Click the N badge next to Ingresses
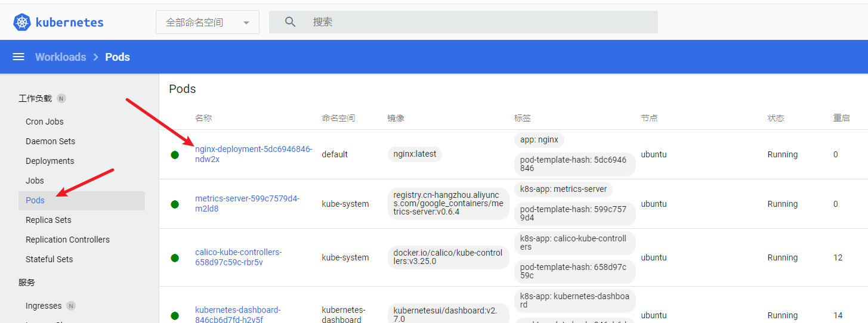 pos(71,306)
